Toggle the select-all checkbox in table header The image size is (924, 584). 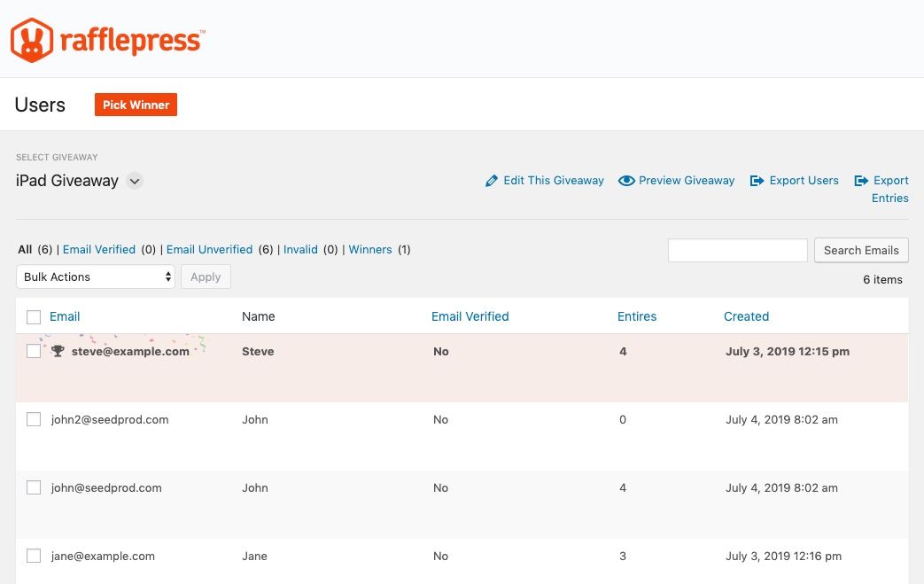coord(34,317)
